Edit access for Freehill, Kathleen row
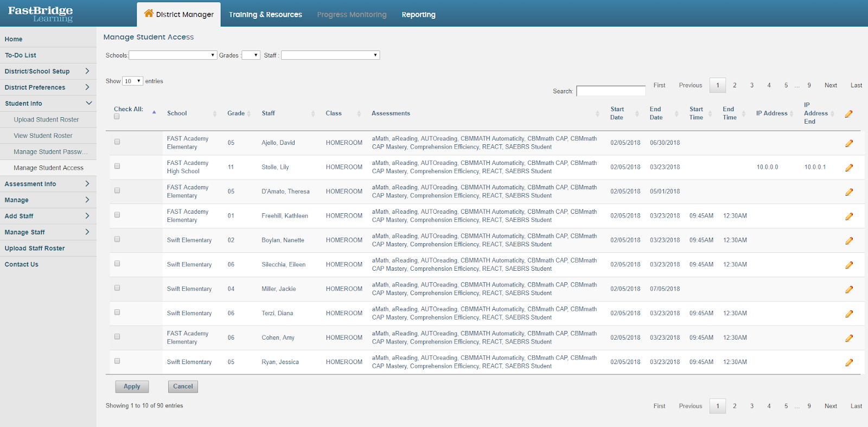Screen dimensions: 868x427 tap(849, 216)
